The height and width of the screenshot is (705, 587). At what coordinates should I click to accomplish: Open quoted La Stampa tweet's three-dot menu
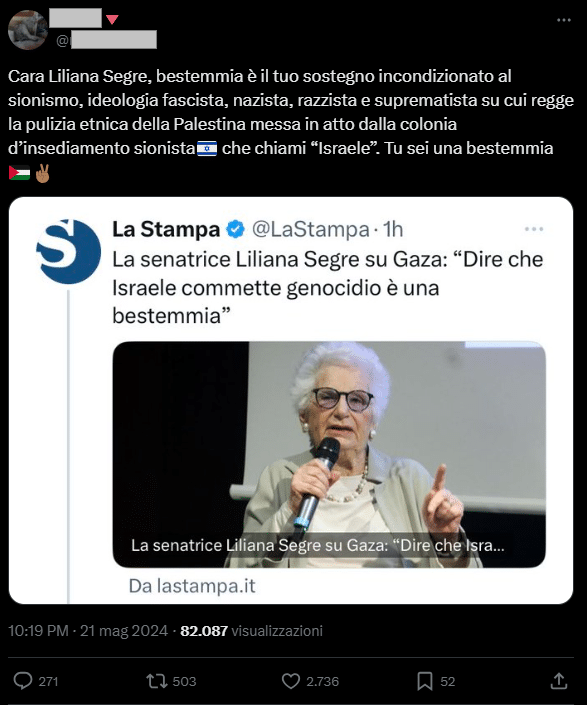[534, 229]
